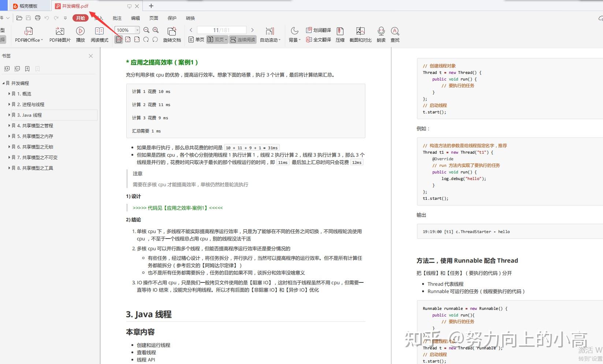
Task: Start 朗读 read aloud
Action: tap(381, 35)
